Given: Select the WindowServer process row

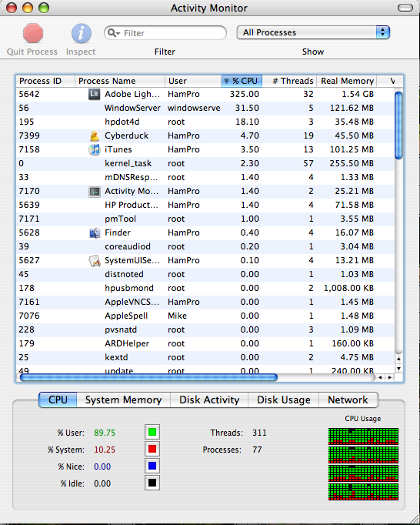Looking at the screenshot, I should tap(205, 108).
